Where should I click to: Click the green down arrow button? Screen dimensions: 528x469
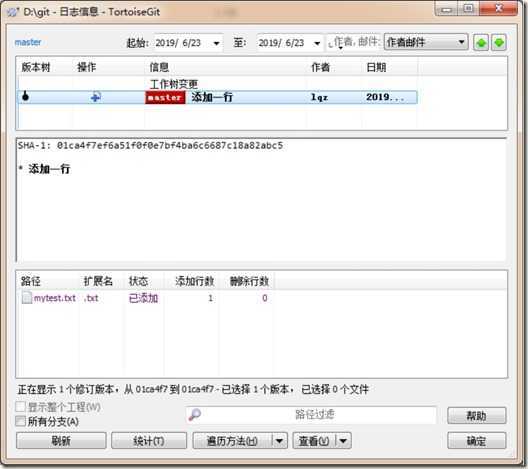tap(499, 43)
